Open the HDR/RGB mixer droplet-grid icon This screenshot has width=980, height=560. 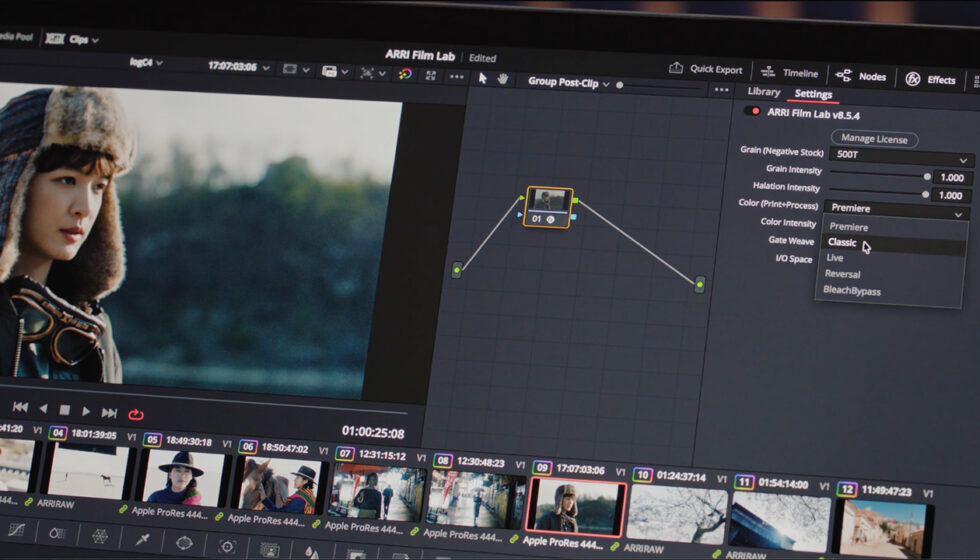[57, 533]
